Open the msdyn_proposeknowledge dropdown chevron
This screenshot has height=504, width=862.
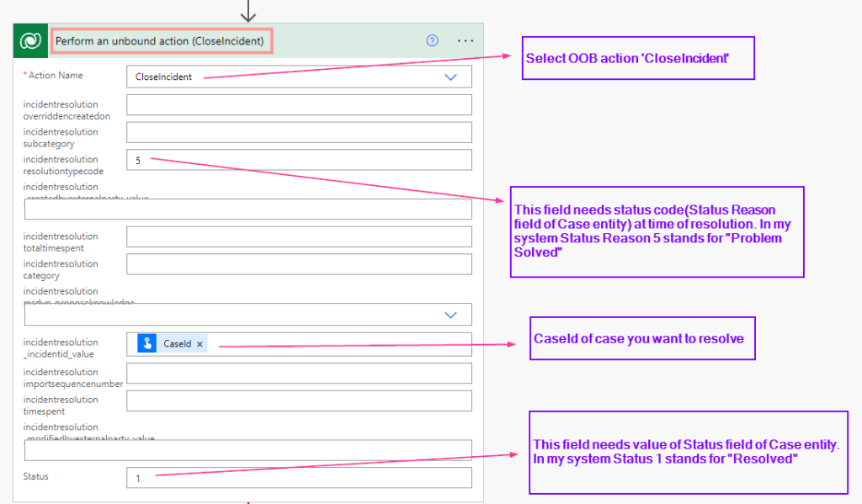coord(450,315)
